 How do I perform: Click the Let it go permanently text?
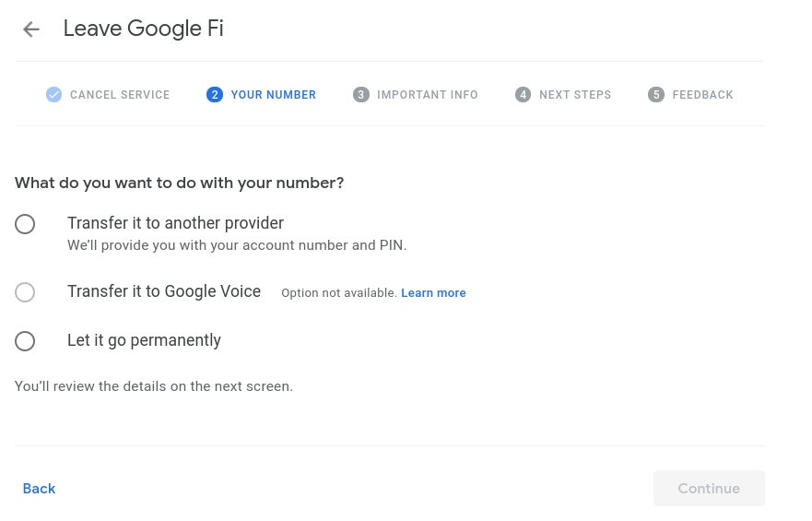tap(144, 340)
